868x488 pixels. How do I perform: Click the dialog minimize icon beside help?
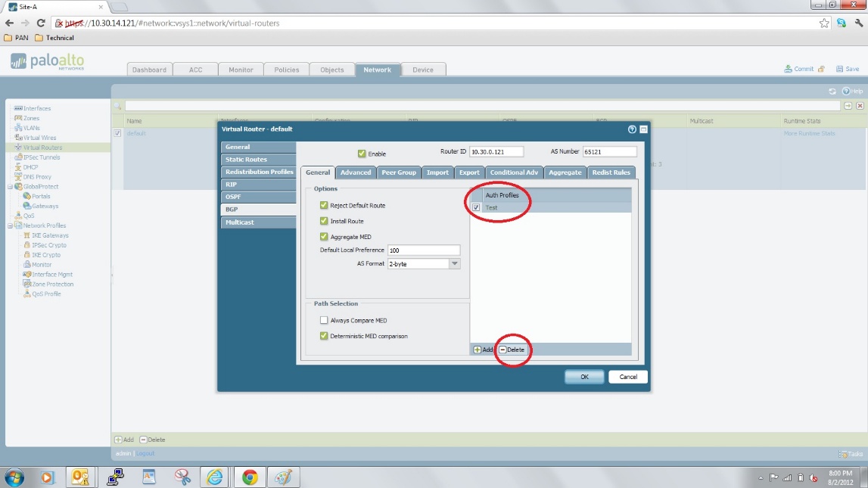[x=643, y=129]
